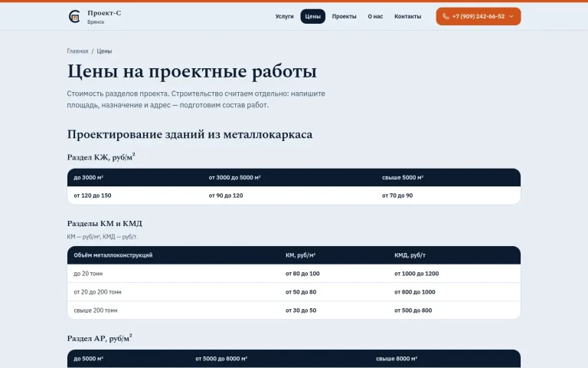The height and width of the screenshot is (368, 588).
Task: Click the cell от 70 до 90
Action: tap(397, 195)
